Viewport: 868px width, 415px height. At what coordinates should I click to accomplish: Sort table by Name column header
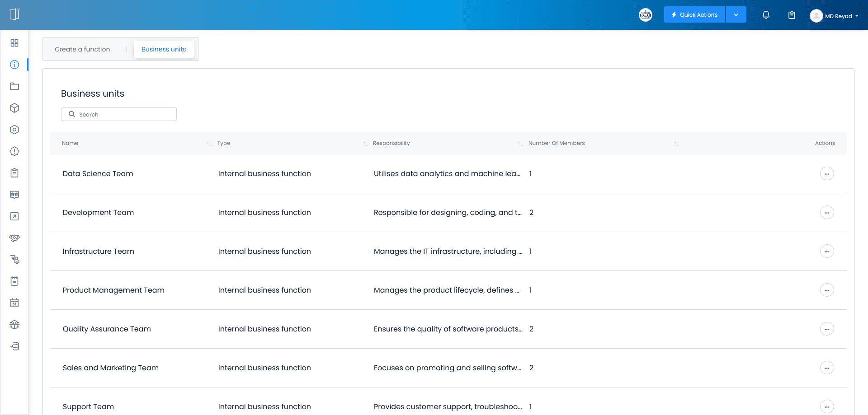click(70, 143)
